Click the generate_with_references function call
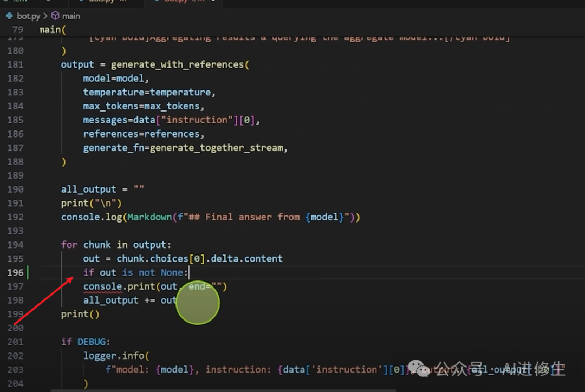Screen dimensions: 585x392 coord(178,64)
